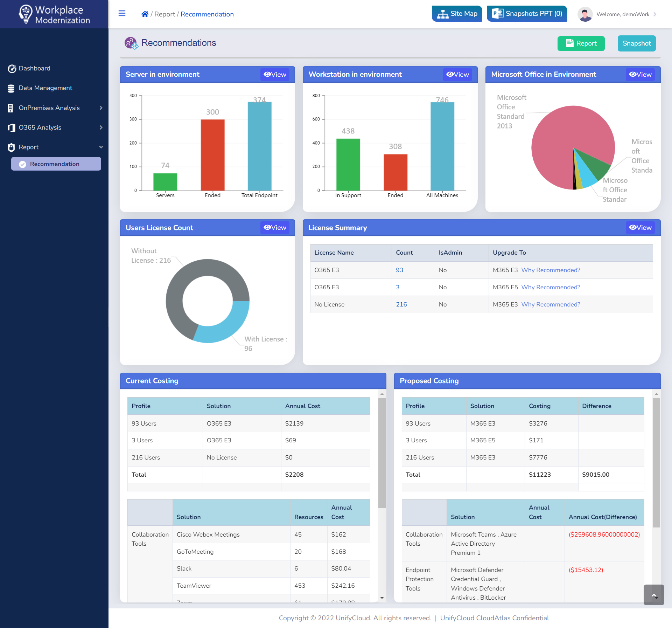Click the Recommendation check-circle icon
672x628 pixels.
pyautogui.click(x=22, y=164)
